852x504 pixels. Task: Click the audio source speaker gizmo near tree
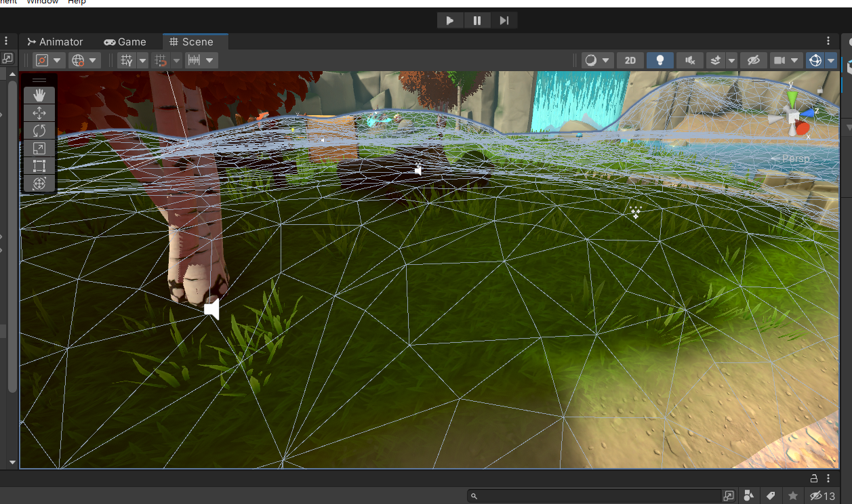(212, 310)
